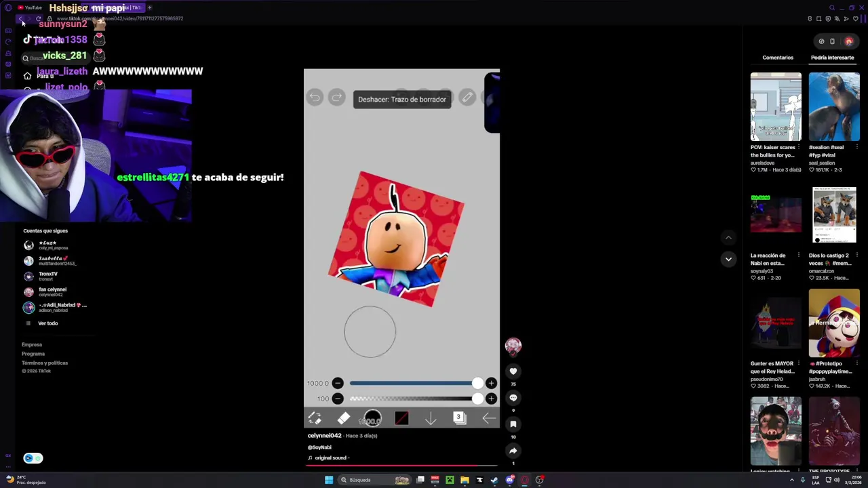Viewport: 868px width, 488px height.
Task: Open the Programa footer link
Action: [x=33, y=354]
